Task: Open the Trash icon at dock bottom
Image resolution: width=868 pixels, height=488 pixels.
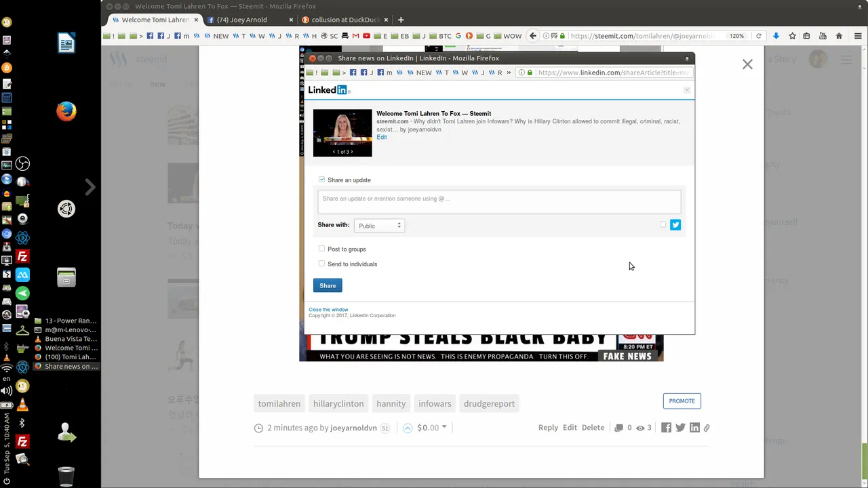Action: coord(66,476)
